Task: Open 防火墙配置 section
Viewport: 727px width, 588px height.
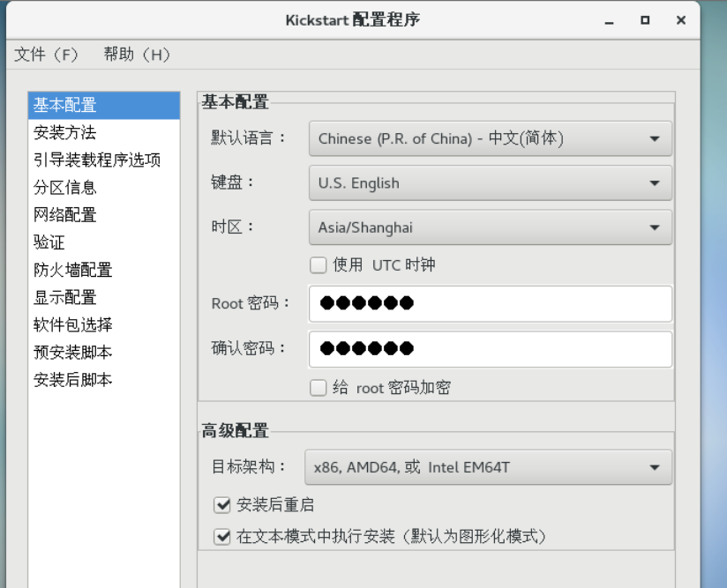Action: pyautogui.click(x=104, y=270)
